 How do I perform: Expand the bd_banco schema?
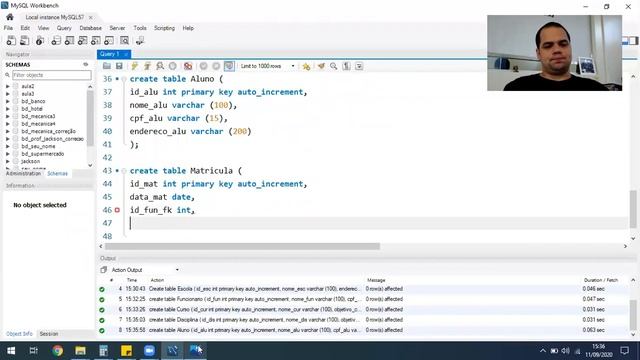click(8, 101)
